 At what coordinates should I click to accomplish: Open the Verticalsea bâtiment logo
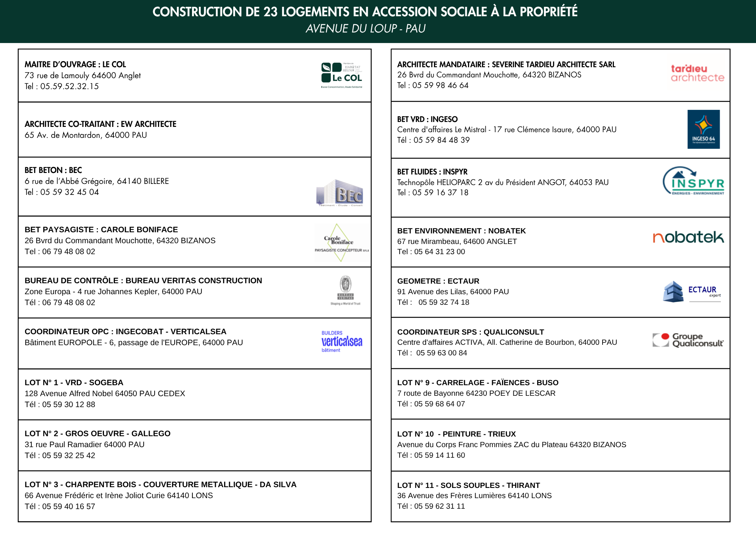(342, 341)
